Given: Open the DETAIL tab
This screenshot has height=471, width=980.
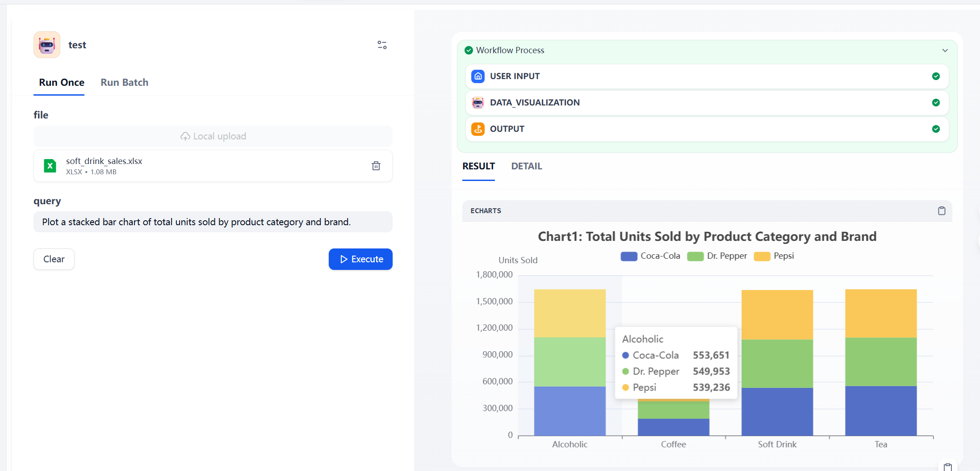Looking at the screenshot, I should coord(526,166).
